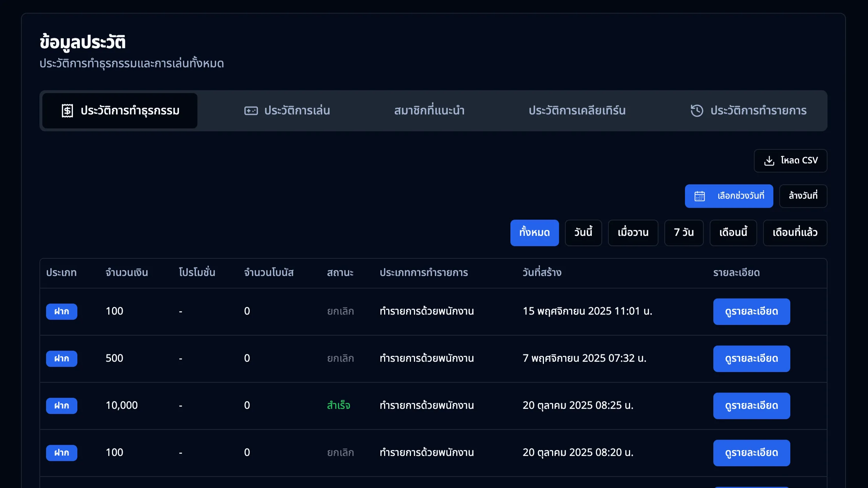View details for the 15 พฤศจิกายน transaction
868x488 pixels.
[751, 311]
